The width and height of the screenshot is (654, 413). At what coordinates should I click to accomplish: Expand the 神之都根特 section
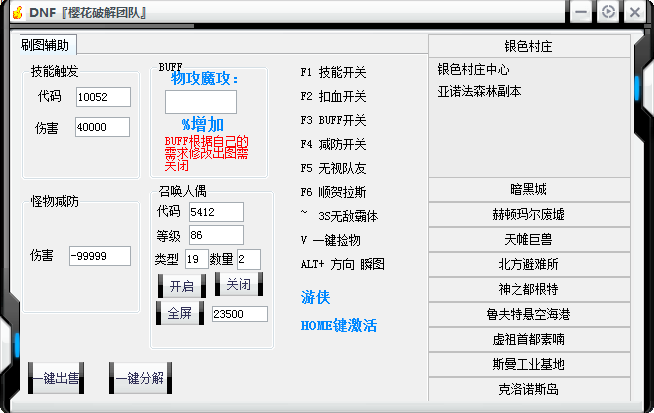click(529, 290)
